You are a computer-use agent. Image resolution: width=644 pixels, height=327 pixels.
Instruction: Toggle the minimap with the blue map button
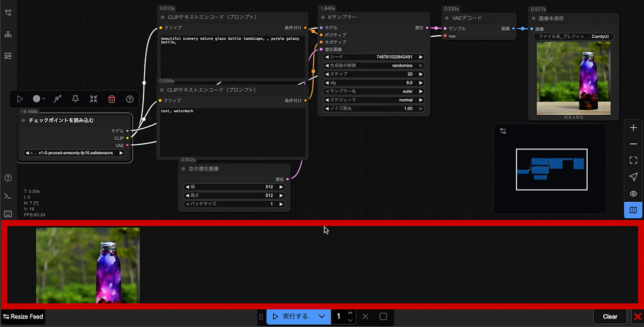633,210
